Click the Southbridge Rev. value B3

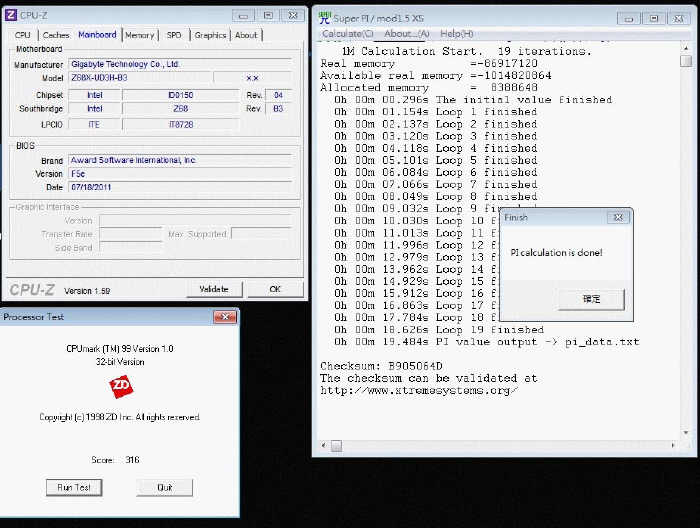[x=279, y=108]
